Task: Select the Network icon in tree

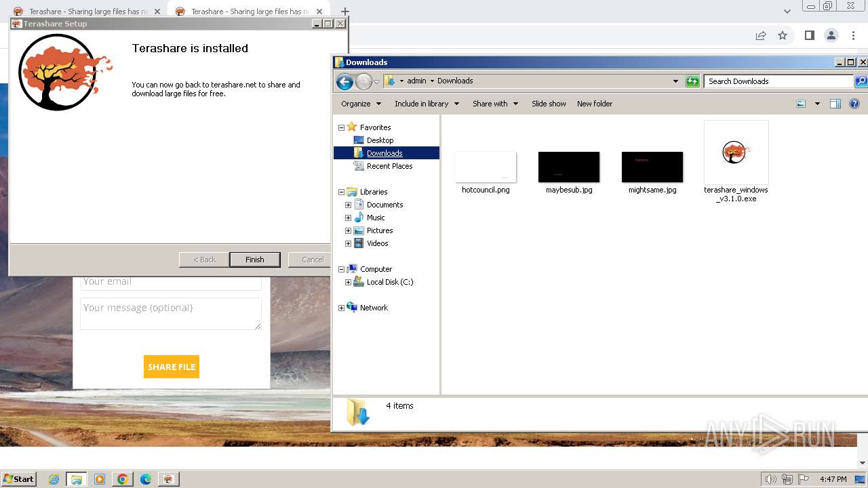Action: tap(352, 307)
